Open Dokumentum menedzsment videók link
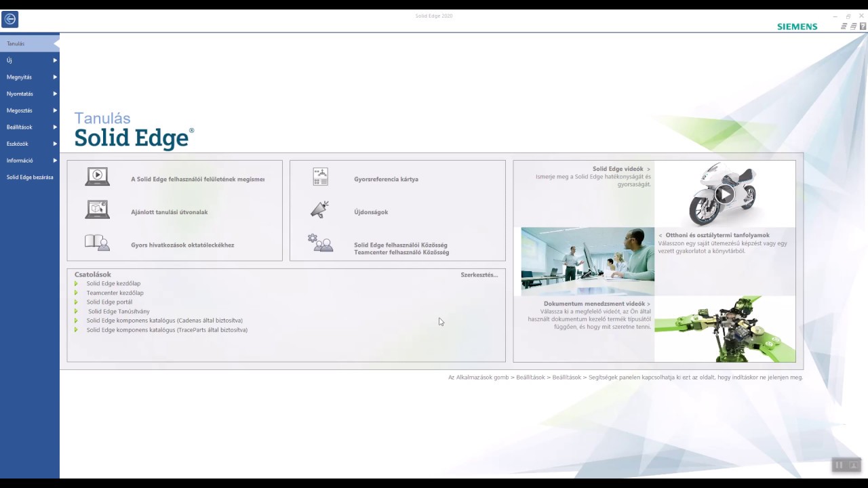This screenshot has width=868, height=488. pos(597,304)
